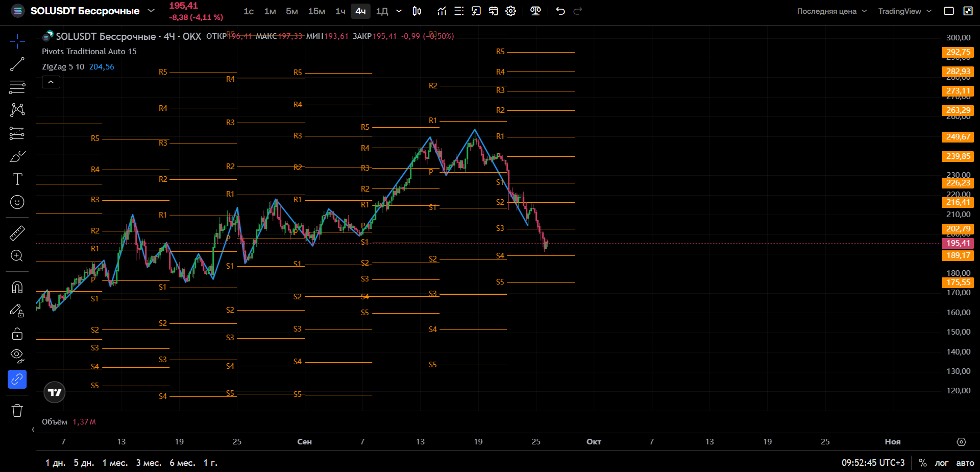
Task: Select the 15м timeframe
Action: tap(316, 11)
